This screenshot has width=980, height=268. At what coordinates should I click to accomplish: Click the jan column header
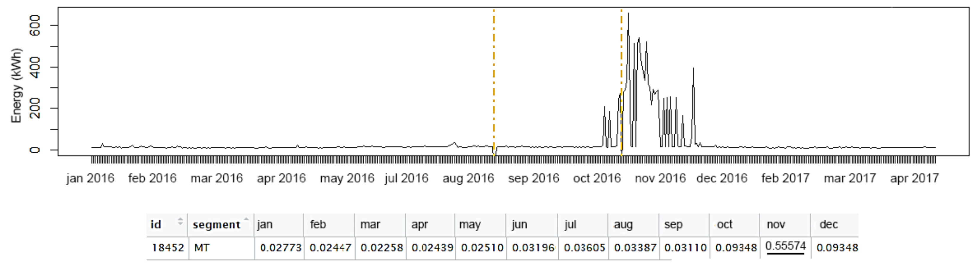tap(265, 224)
